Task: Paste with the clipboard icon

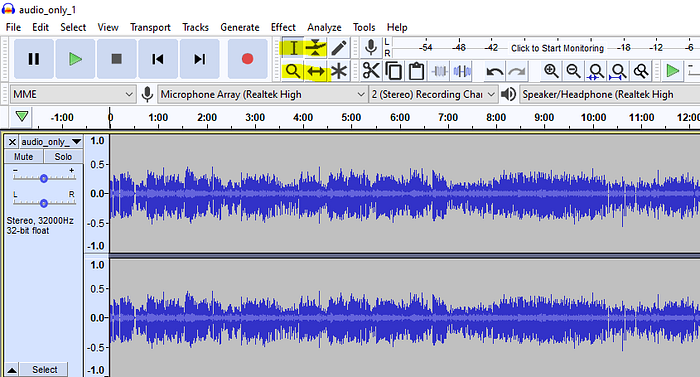Action: (x=416, y=71)
